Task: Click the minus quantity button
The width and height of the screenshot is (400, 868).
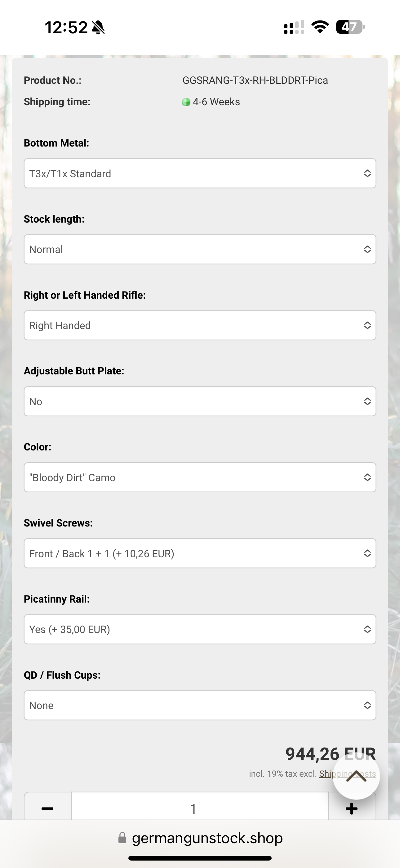Action: [x=47, y=808]
